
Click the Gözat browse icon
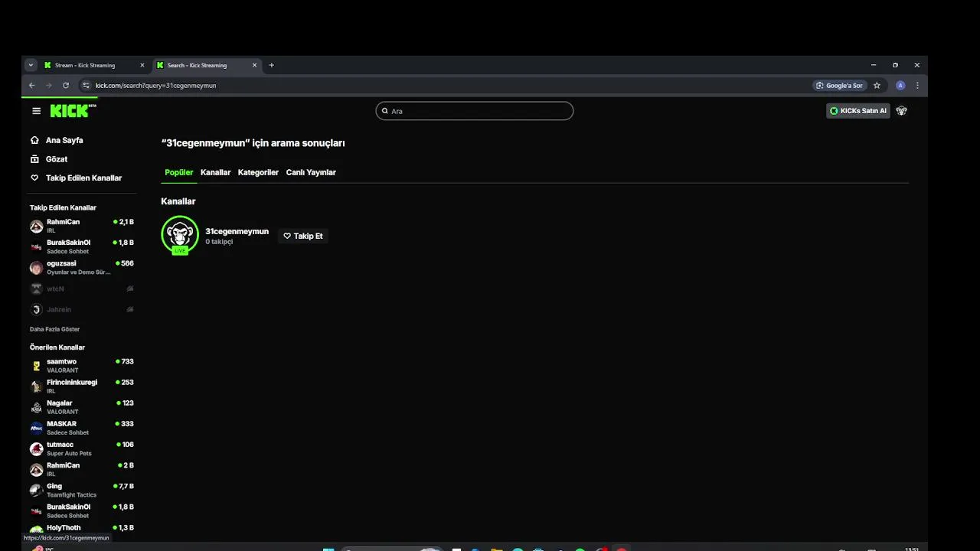point(34,159)
